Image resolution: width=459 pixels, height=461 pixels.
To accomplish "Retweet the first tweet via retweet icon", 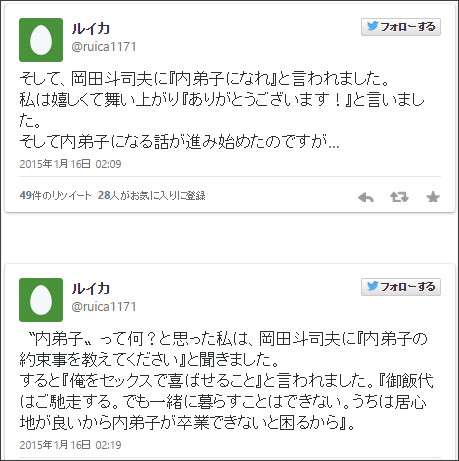I will click(x=399, y=197).
